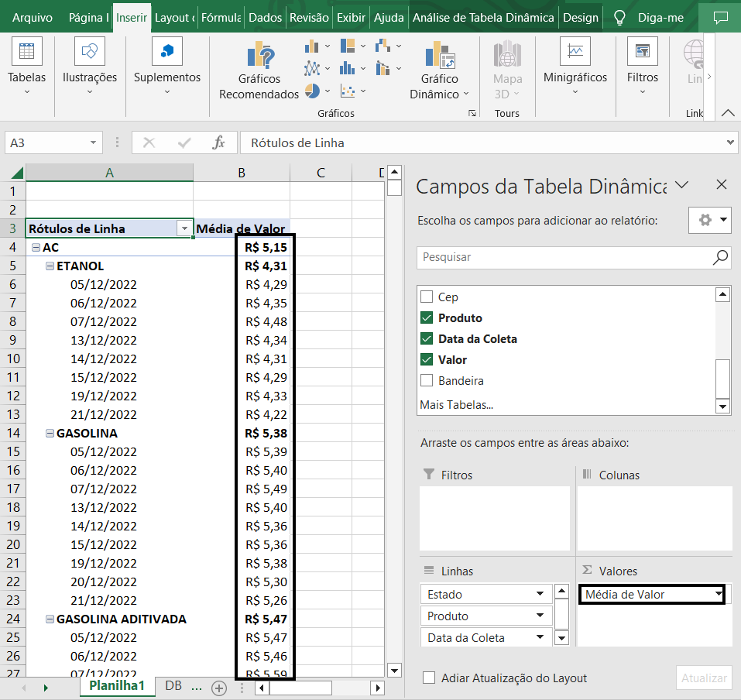Open the Rótulos de Linha filter dropdown
Viewport: 741px width, 700px height.
[x=184, y=228]
